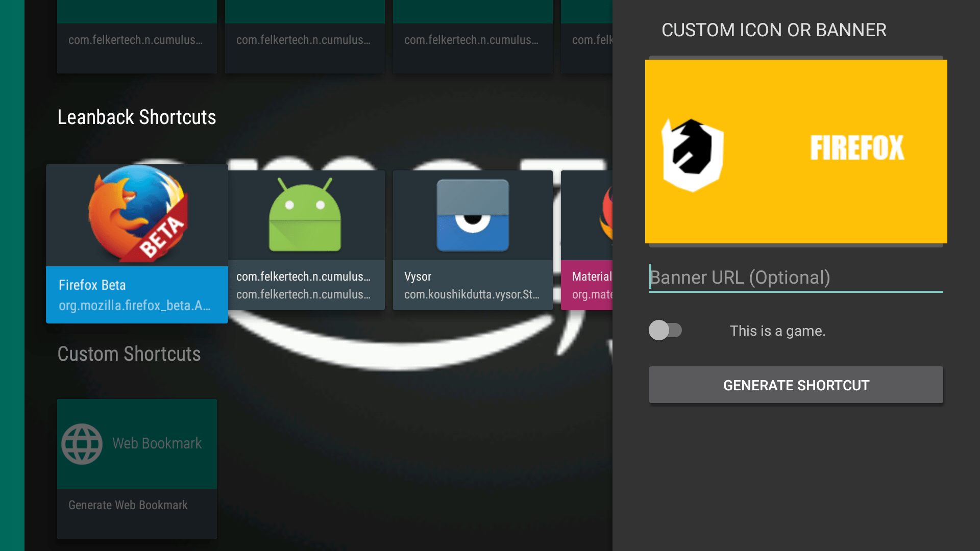Viewport: 980px width, 551px height.
Task: Select the yellow Firefox banner preview
Action: click(x=796, y=152)
